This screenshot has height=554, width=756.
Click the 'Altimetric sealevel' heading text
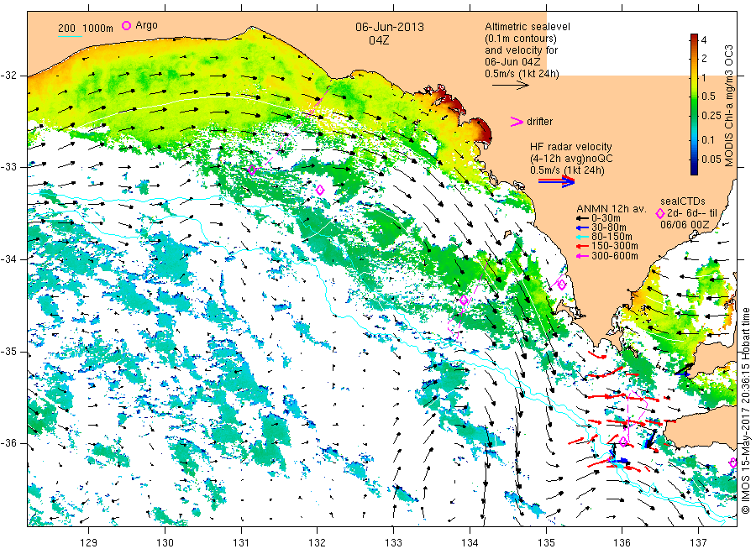point(528,27)
